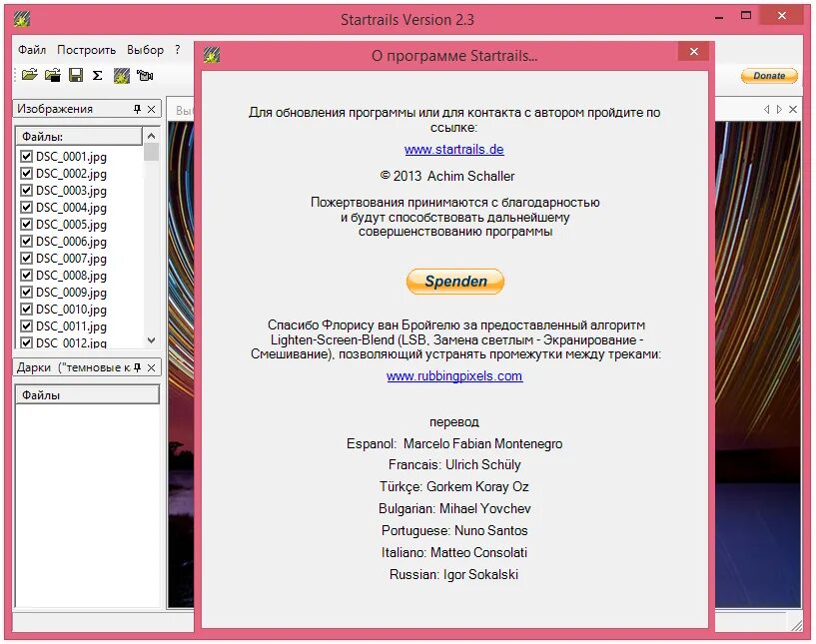The image size is (816, 644).
Task: Click the startrails image preview
Action: tap(757, 364)
